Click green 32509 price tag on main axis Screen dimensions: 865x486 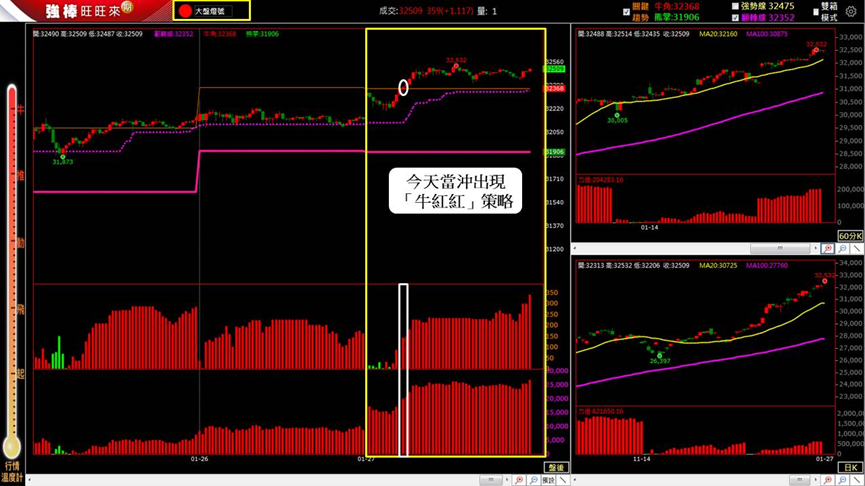[554, 69]
